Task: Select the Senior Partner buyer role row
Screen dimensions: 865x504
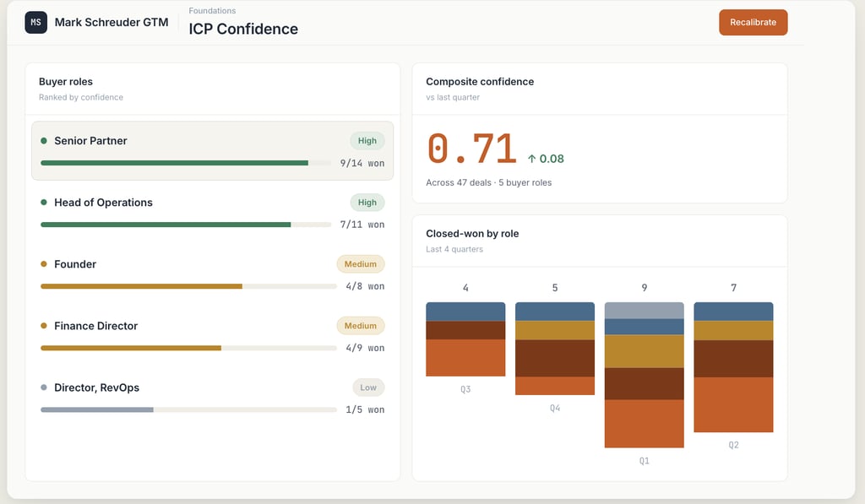Action: [x=212, y=150]
